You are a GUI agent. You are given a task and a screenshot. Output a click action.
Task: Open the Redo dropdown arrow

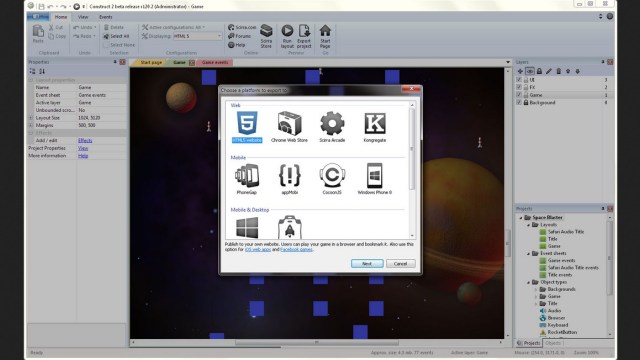94,36
